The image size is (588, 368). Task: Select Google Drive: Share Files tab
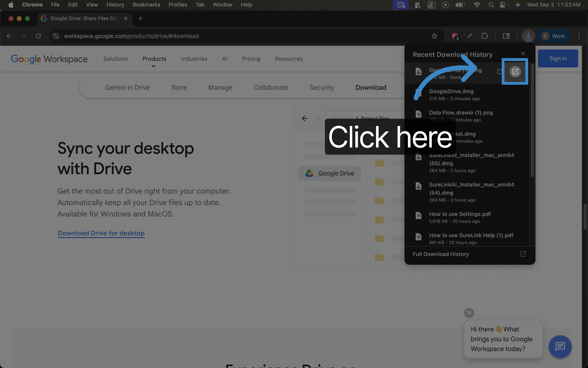[x=84, y=18]
